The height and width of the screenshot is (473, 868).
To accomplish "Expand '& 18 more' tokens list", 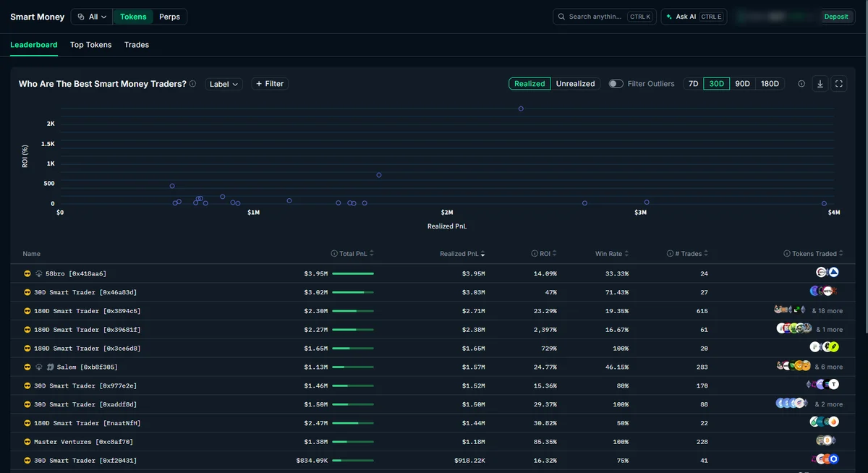I will click(x=827, y=311).
